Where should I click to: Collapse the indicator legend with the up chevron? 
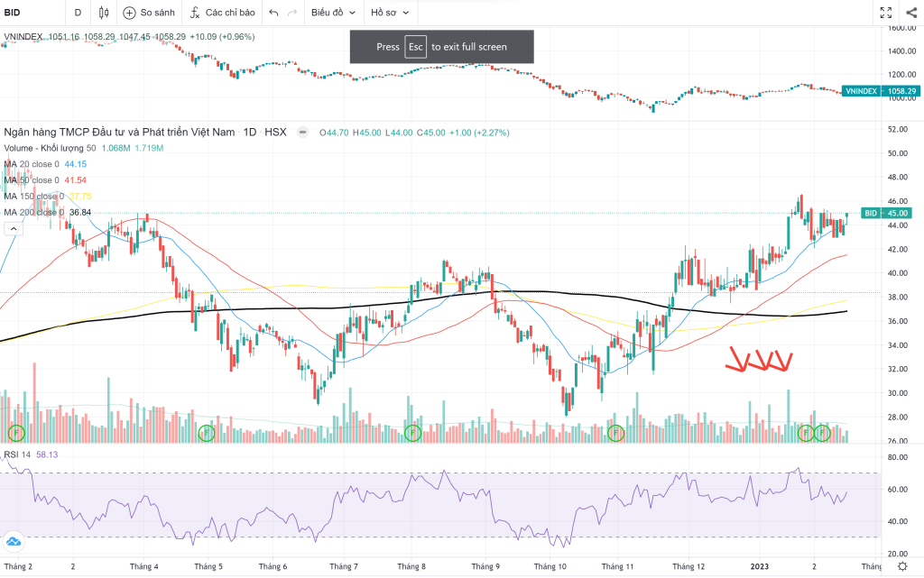(12, 229)
